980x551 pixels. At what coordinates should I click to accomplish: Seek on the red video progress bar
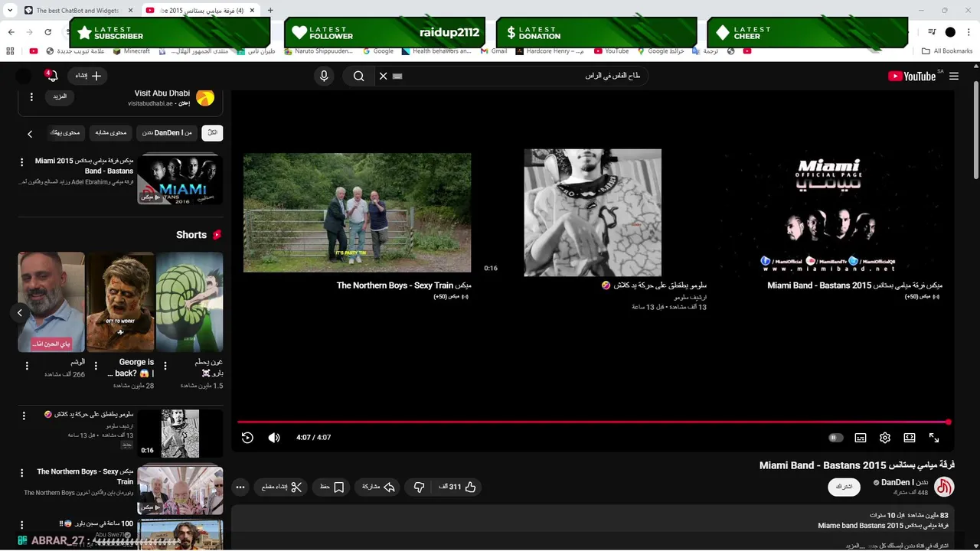[593, 422]
